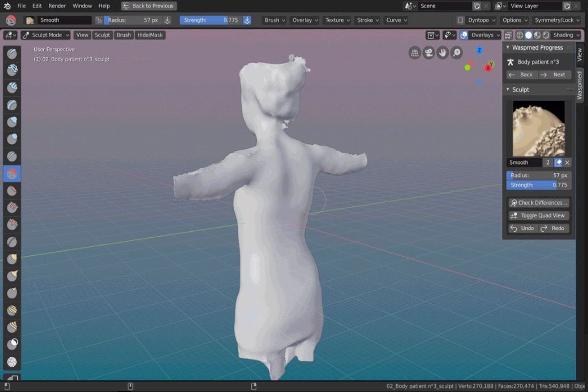
Task: Click the zoom magnifier viewport icon
Action: [x=457, y=53]
